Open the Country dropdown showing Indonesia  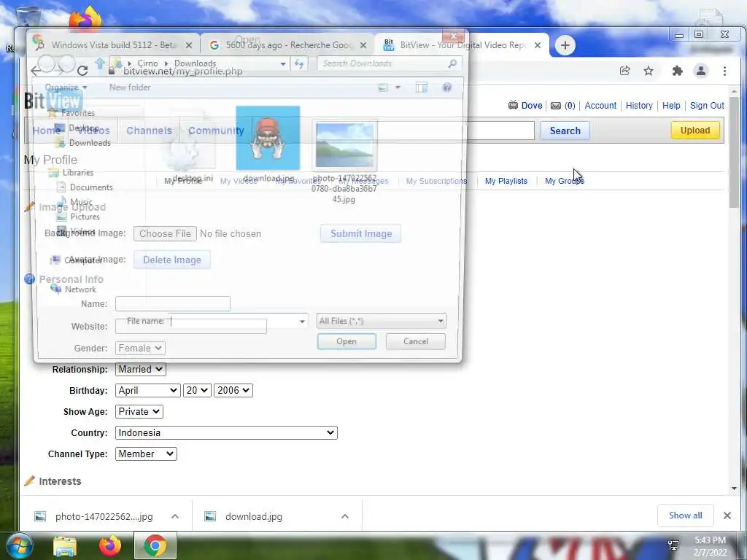click(x=226, y=433)
